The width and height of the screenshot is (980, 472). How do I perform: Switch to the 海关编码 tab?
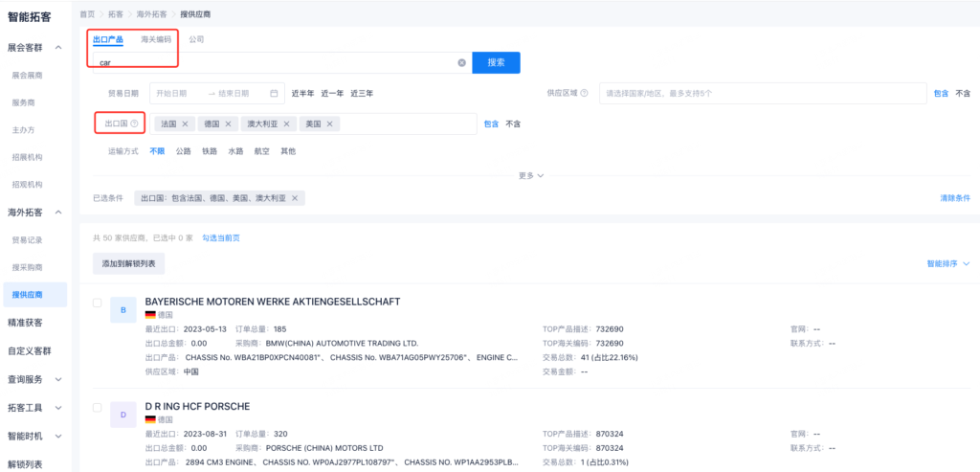point(156,39)
